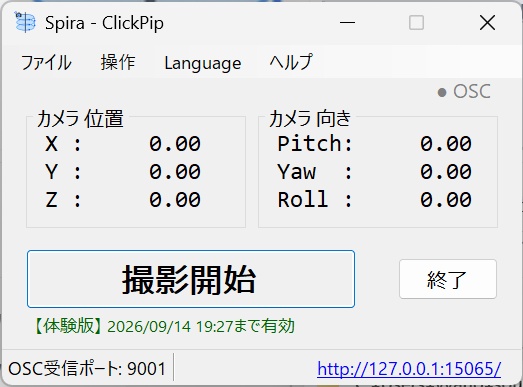Open the 操作 menu

(x=118, y=63)
